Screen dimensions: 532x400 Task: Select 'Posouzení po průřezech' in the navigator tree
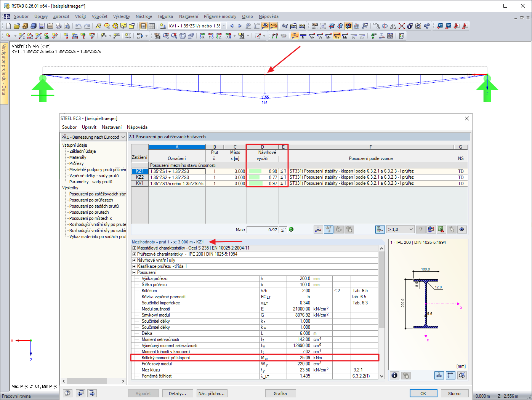click(91, 200)
